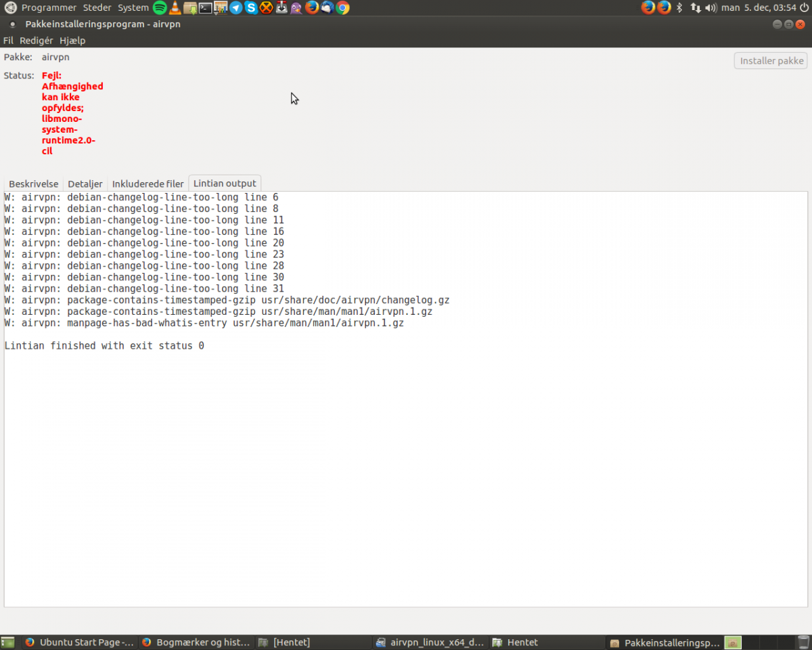
Task: Launch Telegram from the top panel
Action: tap(235, 7)
